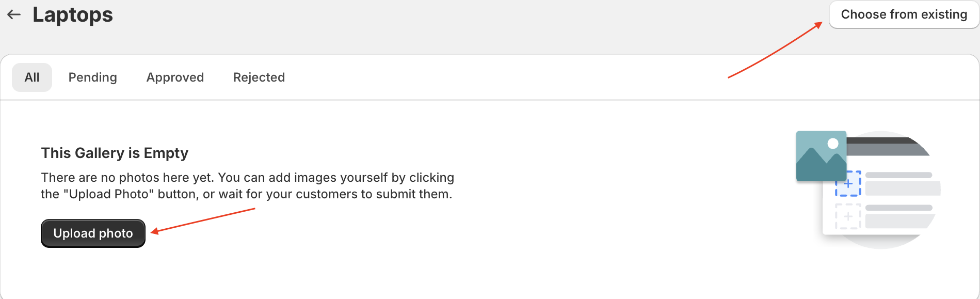Viewport: 980px width, 299px height.
Task: Click the back arrow beside Laptops
Action: (14, 14)
